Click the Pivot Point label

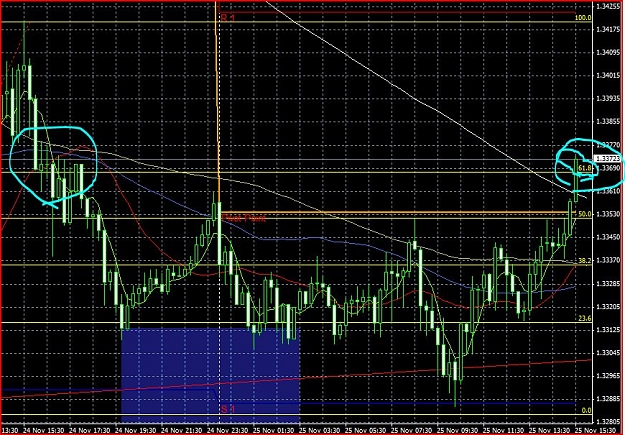pyautogui.click(x=244, y=218)
